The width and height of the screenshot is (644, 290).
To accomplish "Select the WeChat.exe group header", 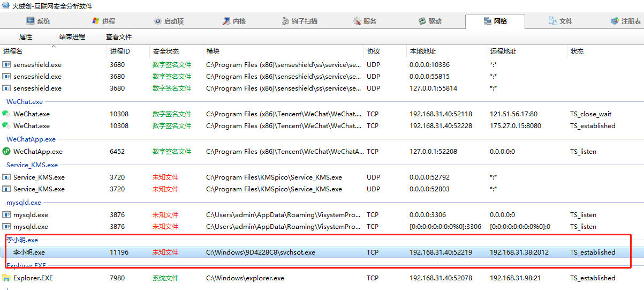I will coord(25,101).
